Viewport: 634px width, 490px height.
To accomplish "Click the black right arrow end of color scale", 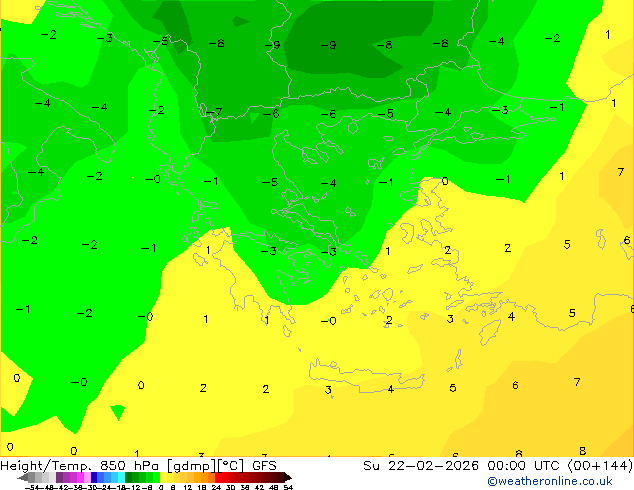I will click(288, 478).
